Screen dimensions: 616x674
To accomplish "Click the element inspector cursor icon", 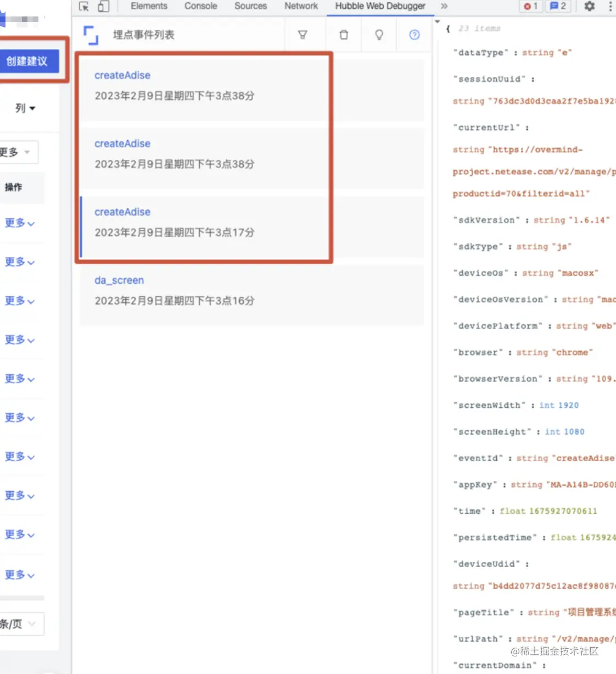I will 84,6.
